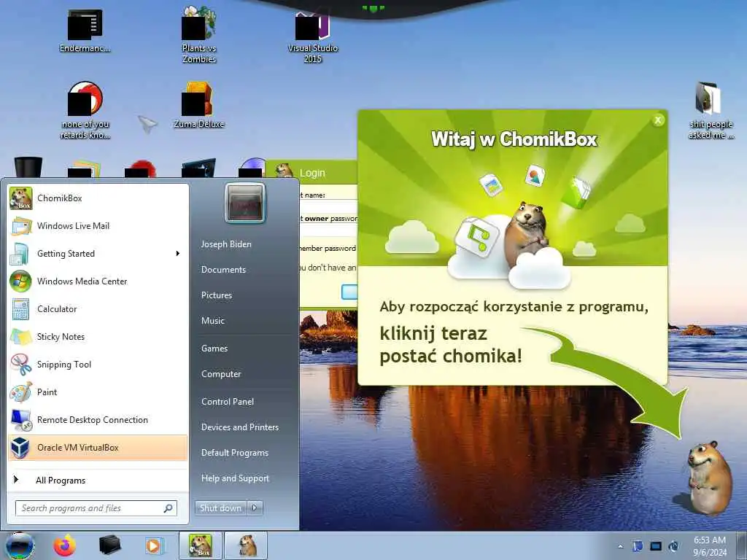Open Pictures library link
Screen dimensions: 747x560
(x=216, y=295)
